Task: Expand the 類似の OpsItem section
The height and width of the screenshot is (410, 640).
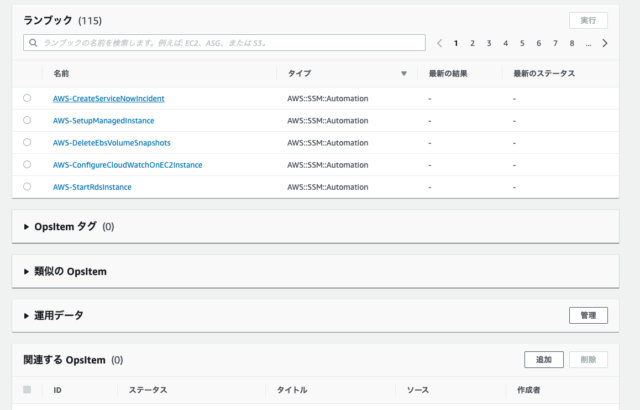Action: 26,272
